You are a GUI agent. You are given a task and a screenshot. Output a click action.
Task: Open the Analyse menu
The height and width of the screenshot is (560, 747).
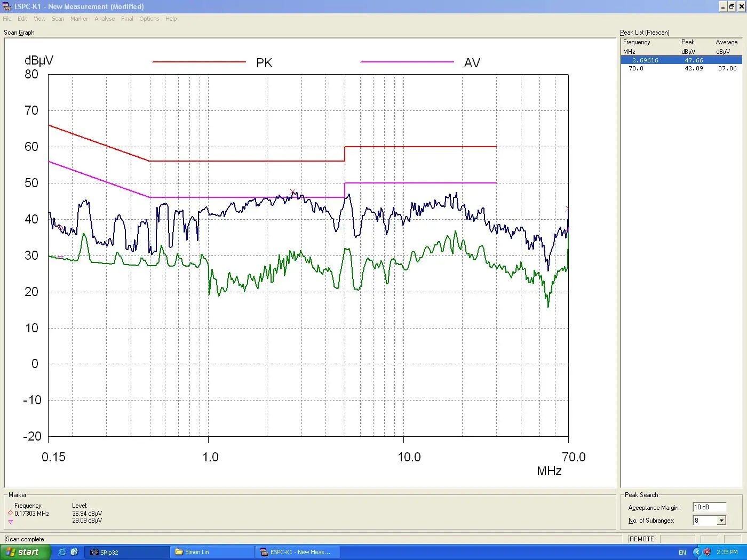pos(105,19)
